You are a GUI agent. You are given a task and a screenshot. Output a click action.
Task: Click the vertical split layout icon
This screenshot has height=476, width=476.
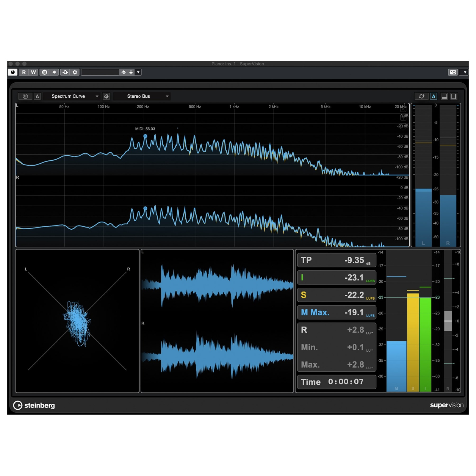(454, 96)
